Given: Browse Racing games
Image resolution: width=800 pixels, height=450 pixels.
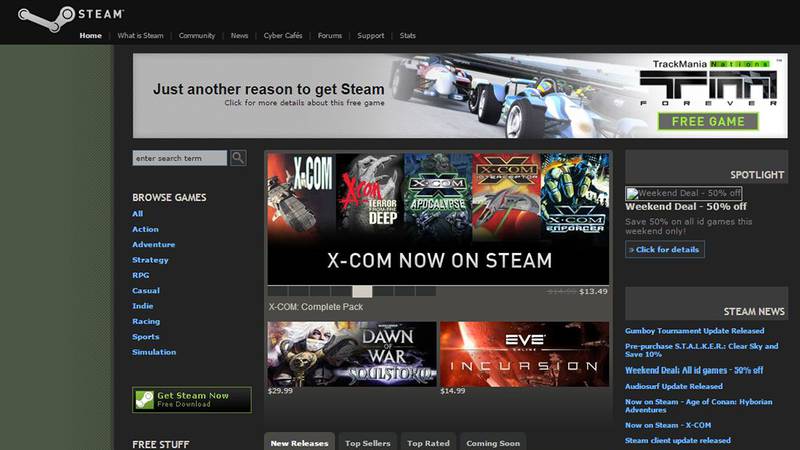Looking at the screenshot, I should click(x=146, y=321).
